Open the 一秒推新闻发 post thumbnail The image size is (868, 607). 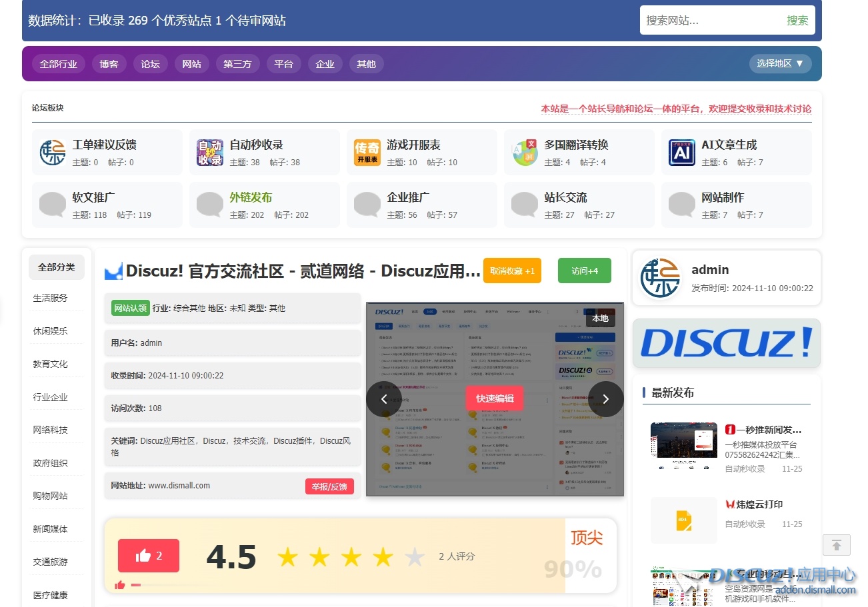point(683,446)
